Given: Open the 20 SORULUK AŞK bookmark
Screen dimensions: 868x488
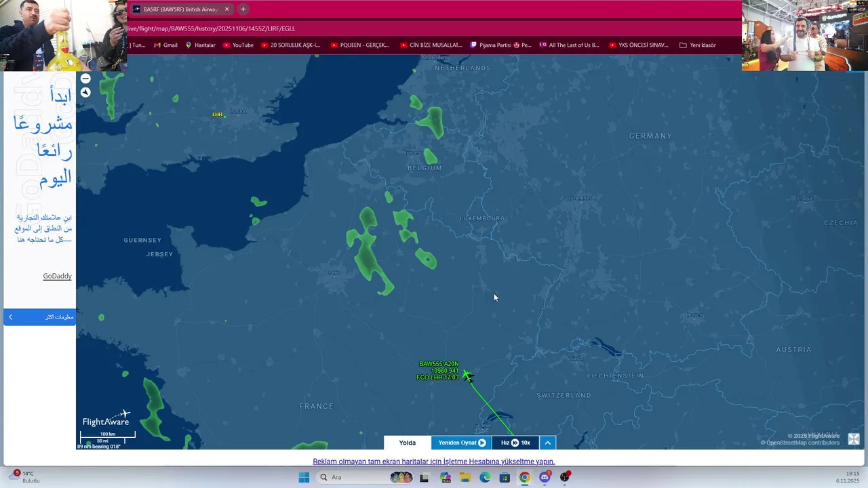Looking at the screenshot, I should pos(290,45).
